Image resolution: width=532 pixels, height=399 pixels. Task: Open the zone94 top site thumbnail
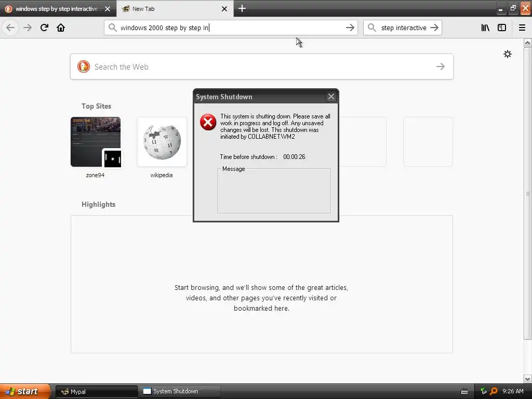click(96, 142)
